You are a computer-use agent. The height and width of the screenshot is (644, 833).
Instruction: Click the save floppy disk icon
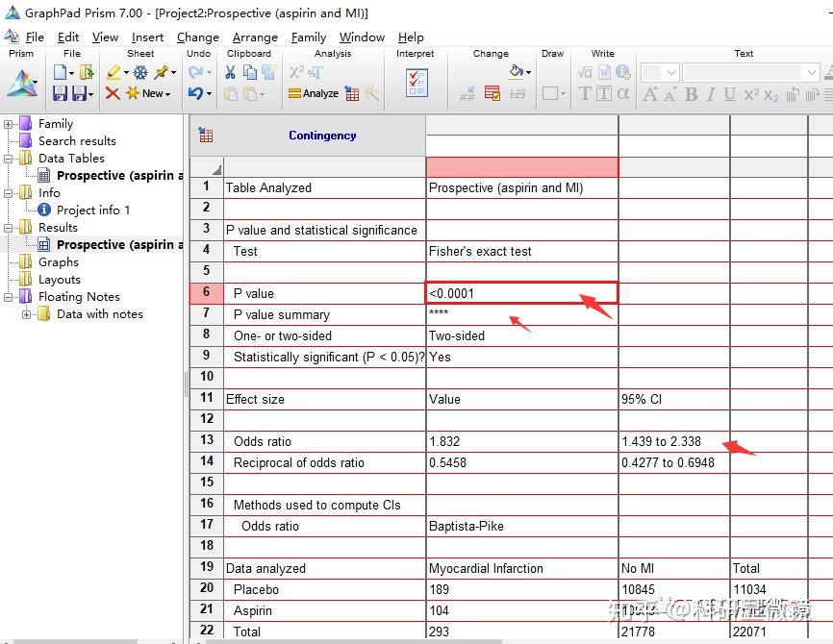coord(60,93)
